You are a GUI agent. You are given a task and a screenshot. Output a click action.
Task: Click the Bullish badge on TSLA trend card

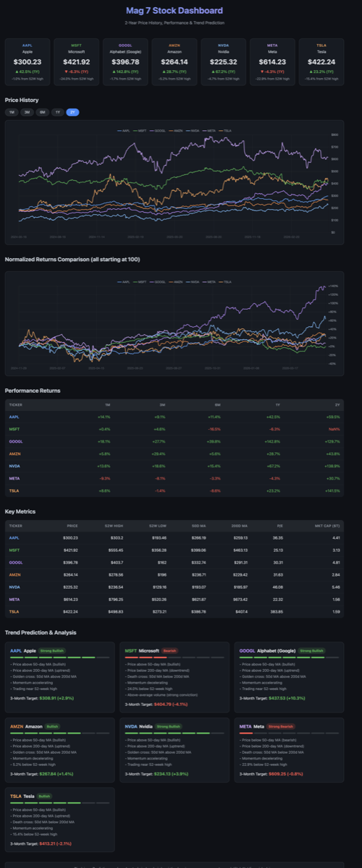45,796
